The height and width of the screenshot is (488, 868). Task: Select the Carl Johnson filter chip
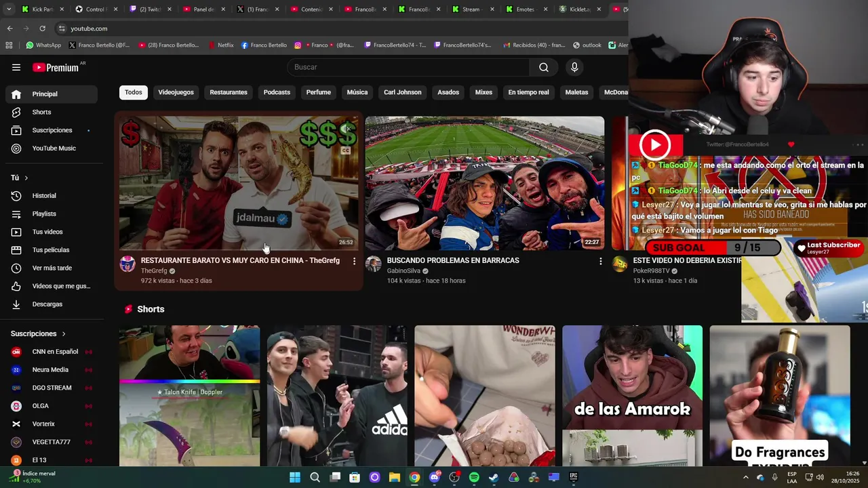pyautogui.click(x=403, y=92)
